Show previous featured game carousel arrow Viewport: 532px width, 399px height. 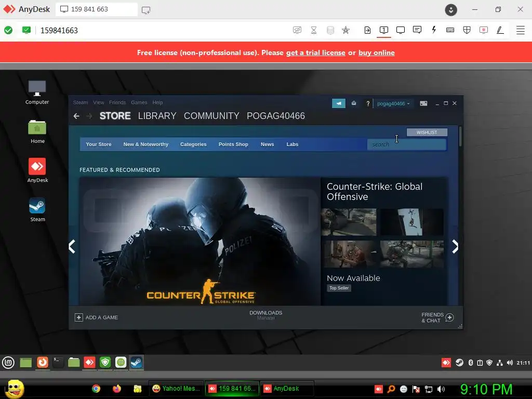(72, 247)
